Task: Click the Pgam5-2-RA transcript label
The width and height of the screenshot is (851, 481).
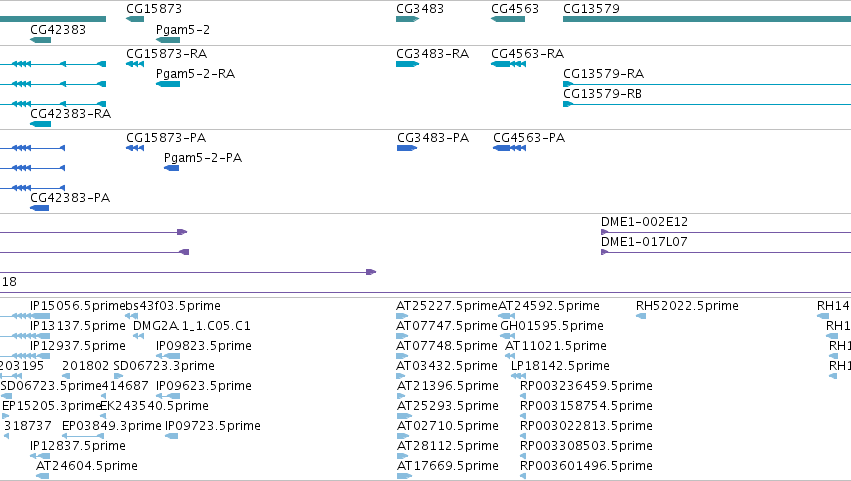Action: click(x=195, y=74)
